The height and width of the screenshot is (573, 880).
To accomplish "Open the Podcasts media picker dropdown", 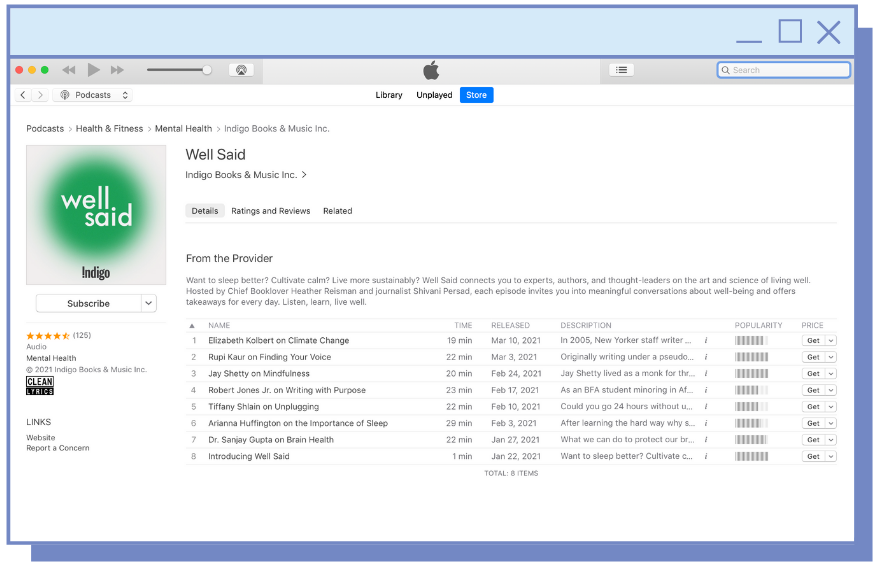I will coord(93,95).
